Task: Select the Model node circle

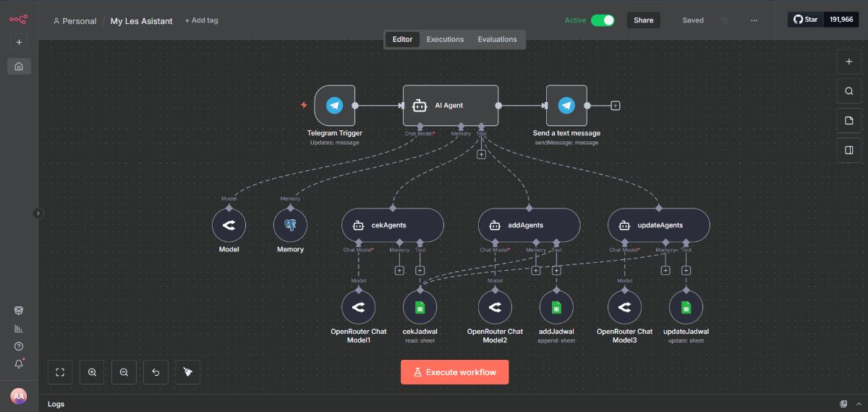Action: click(229, 225)
